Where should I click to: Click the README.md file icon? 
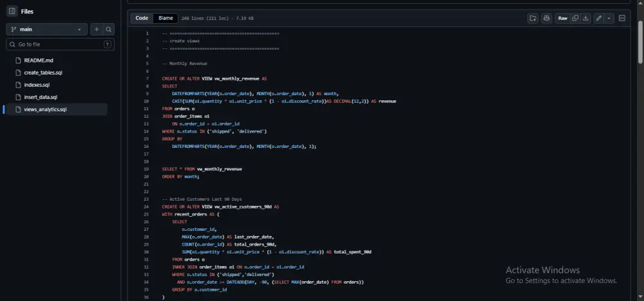click(17, 60)
